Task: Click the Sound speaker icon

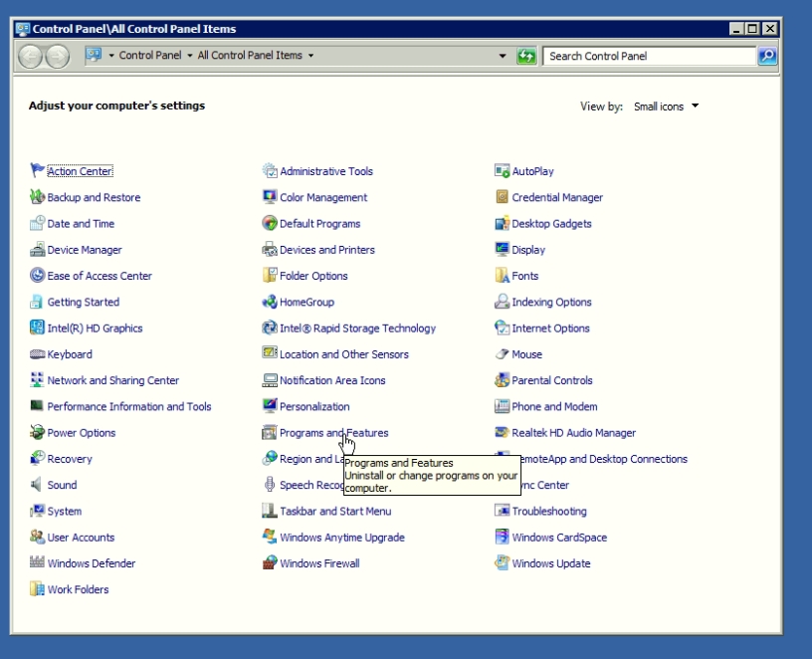Action: [36, 485]
